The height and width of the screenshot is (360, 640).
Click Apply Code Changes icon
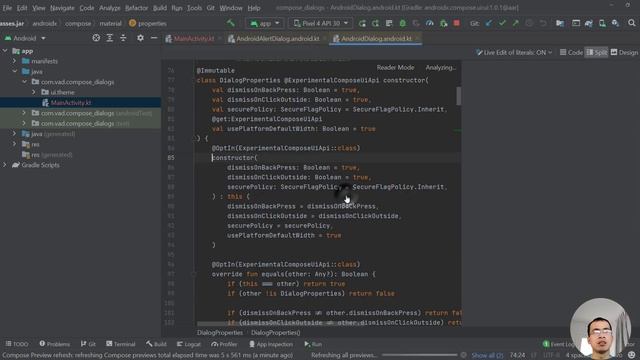coord(389,23)
